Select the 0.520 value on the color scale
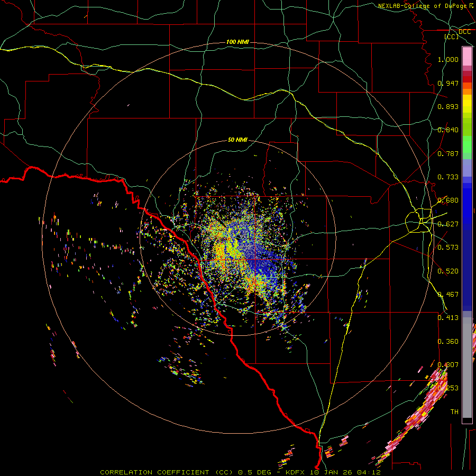Viewport: 476px width, 476px height. [x=448, y=271]
